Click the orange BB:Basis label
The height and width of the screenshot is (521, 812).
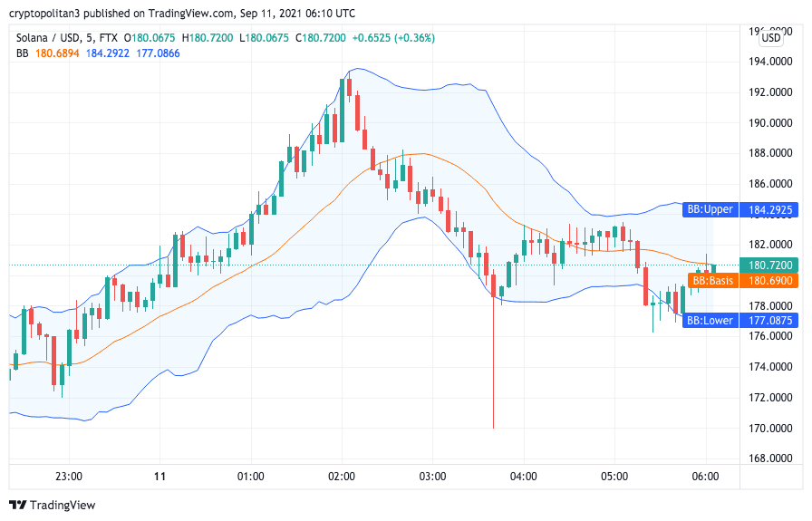(712, 281)
